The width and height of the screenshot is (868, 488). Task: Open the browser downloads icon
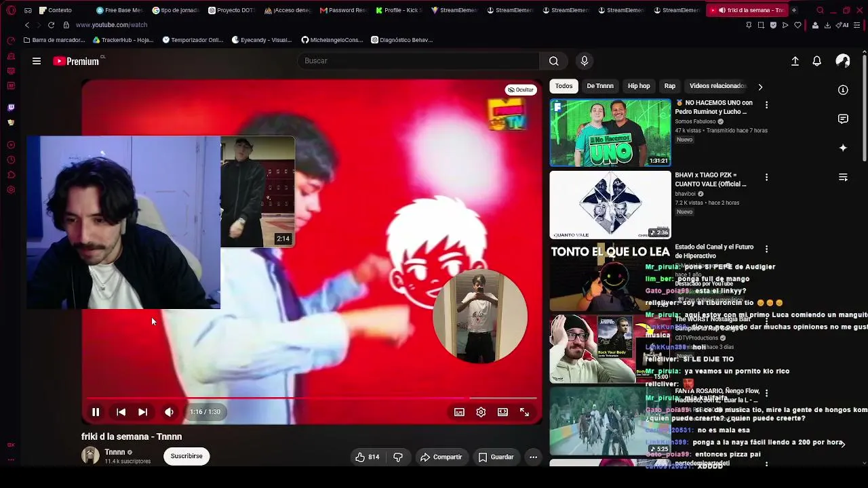827,25
